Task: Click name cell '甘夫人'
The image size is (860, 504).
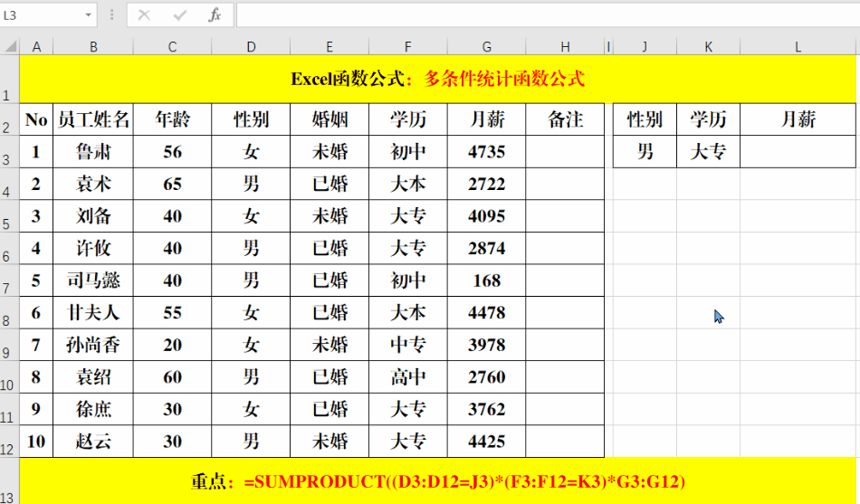Action: [x=93, y=312]
